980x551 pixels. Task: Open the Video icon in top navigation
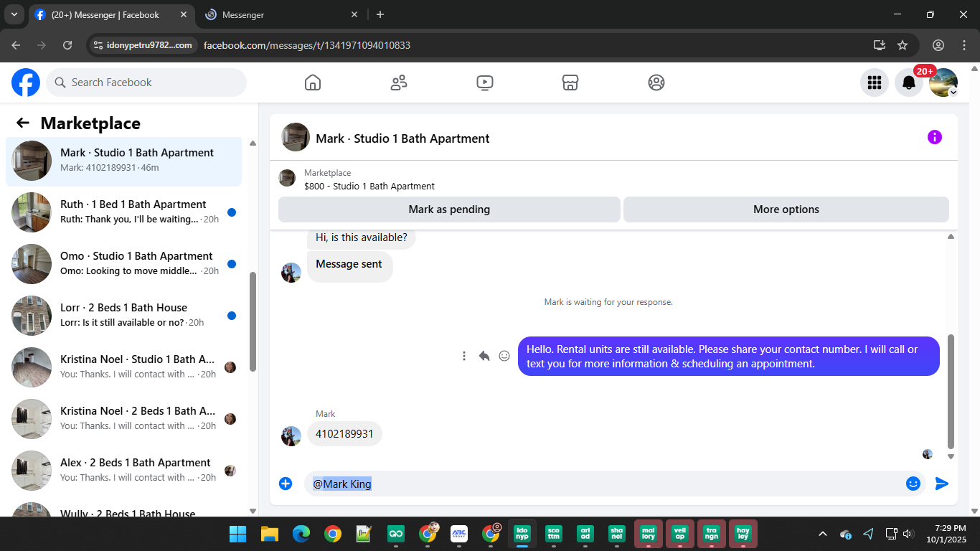(x=485, y=83)
